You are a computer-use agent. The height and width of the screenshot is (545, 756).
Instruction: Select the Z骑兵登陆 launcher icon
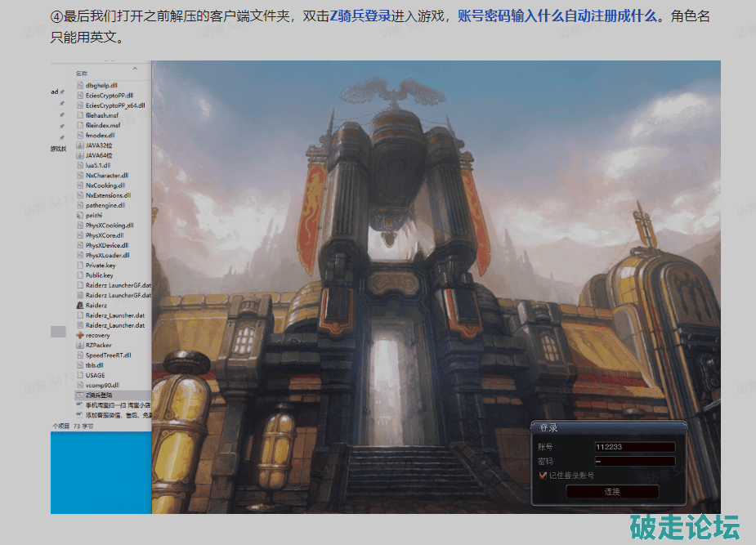80,395
